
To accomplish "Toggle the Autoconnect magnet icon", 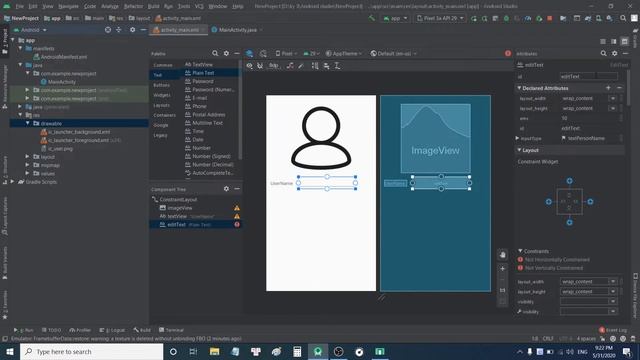I will (260, 66).
